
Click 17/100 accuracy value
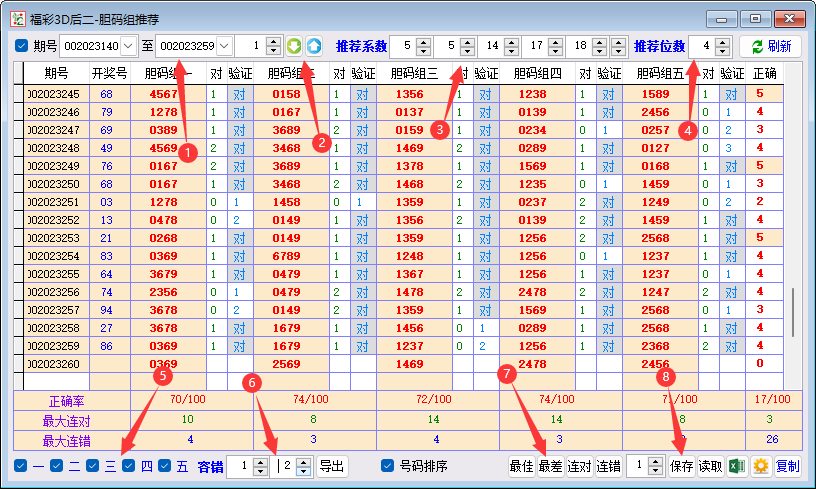coord(773,400)
